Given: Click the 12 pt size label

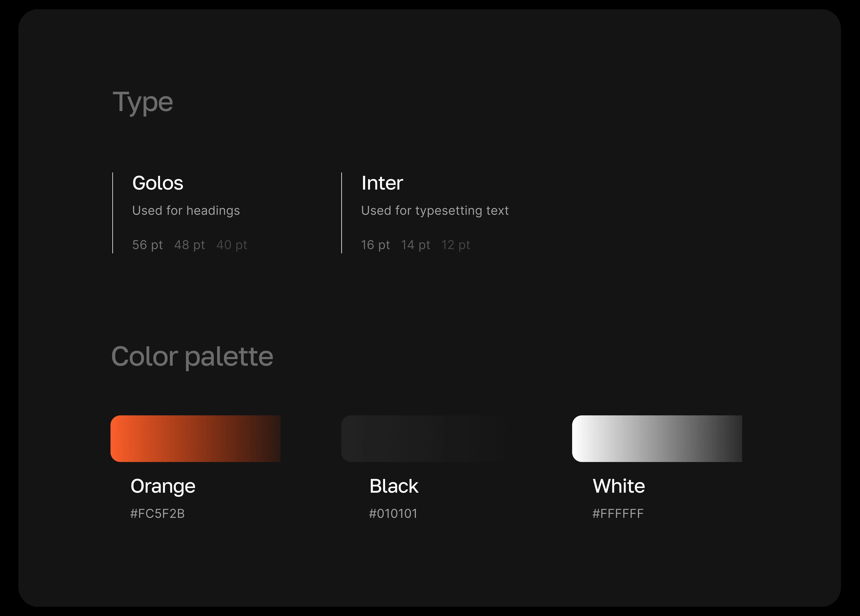Looking at the screenshot, I should point(455,245).
